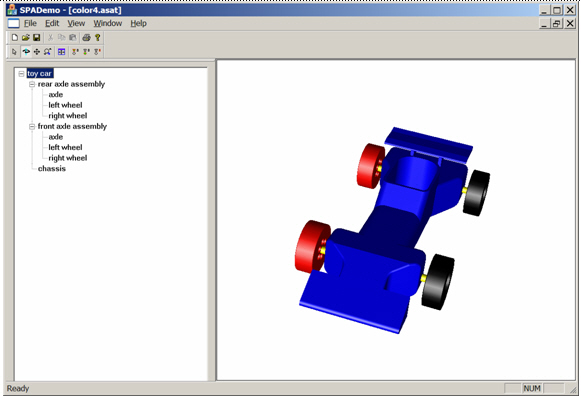Activate the Pan four-arrow tool
The width and height of the screenshot is (581, 396).
(x=37, y=52)
